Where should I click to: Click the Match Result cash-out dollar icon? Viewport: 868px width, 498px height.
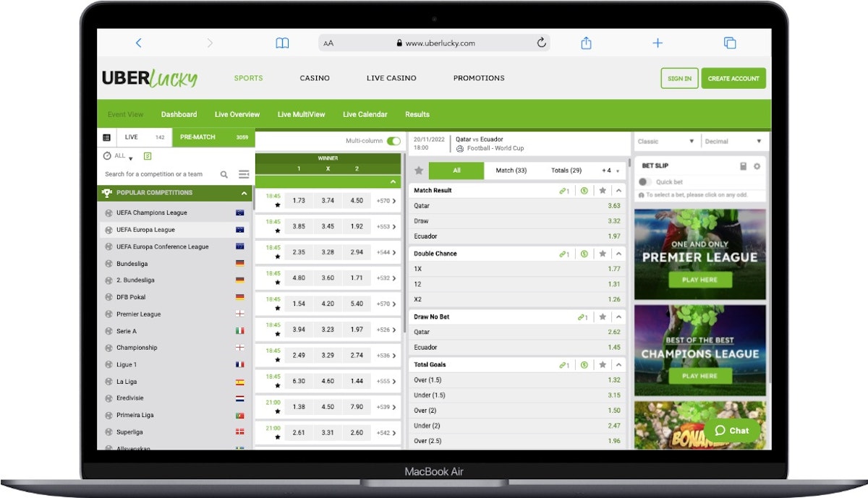(584, 191)
